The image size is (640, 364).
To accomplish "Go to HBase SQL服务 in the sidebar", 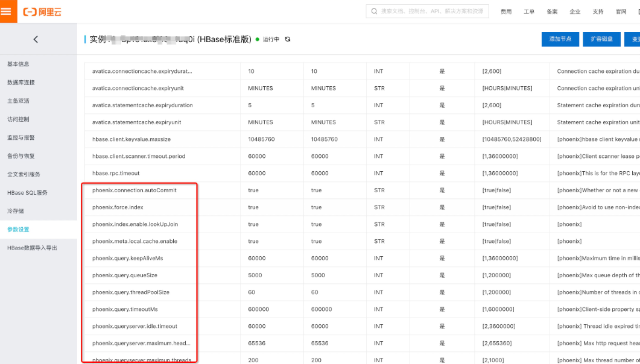I will pos(27,192).
